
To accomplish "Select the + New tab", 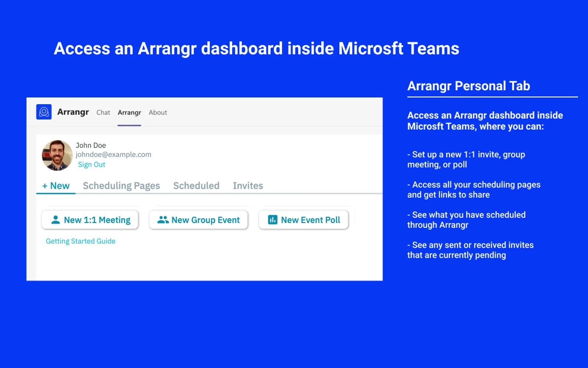I will point(56,186).
